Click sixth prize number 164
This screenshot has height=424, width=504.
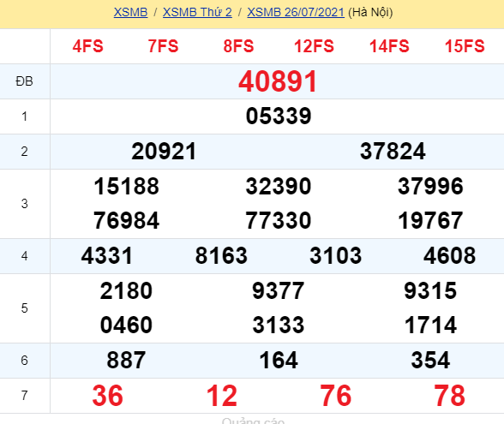pos(279,360)
